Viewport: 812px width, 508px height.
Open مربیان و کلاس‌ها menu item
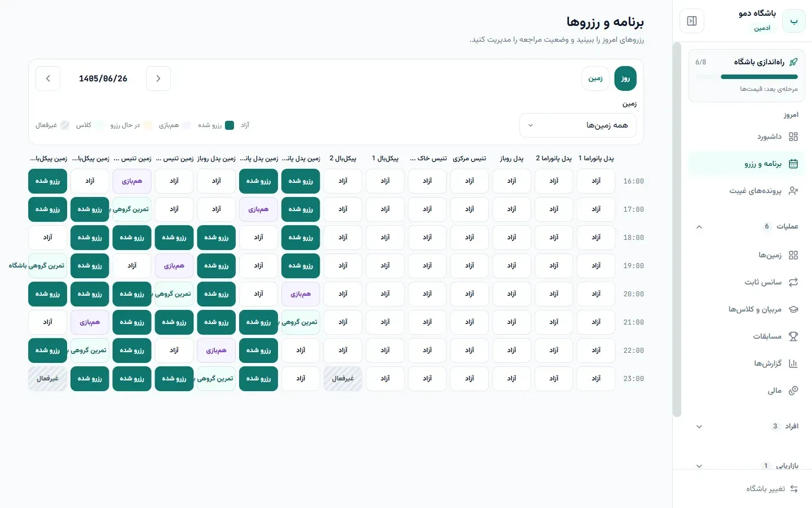tap(747, 309)
